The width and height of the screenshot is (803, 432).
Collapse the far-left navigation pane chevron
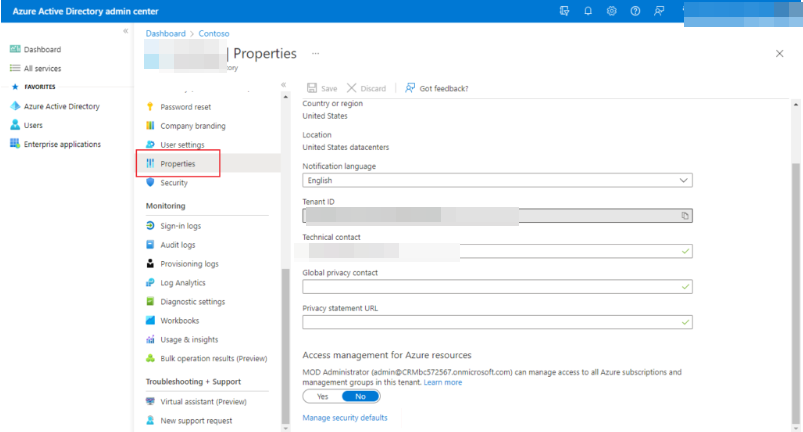(125, 31)
